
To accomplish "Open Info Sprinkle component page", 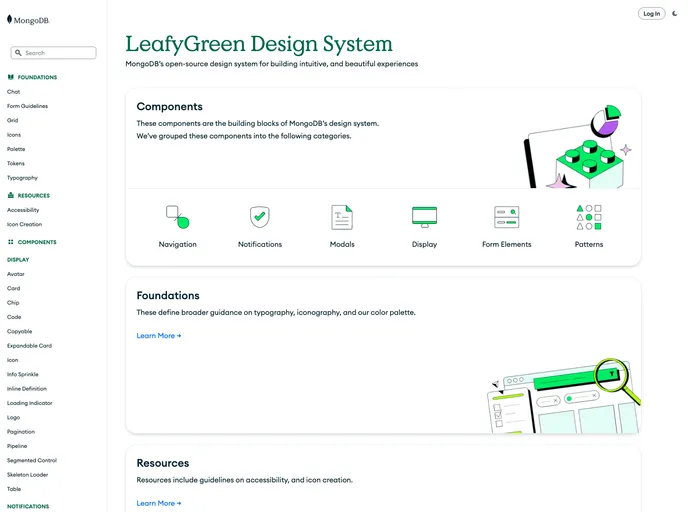I will click(23, 374).
